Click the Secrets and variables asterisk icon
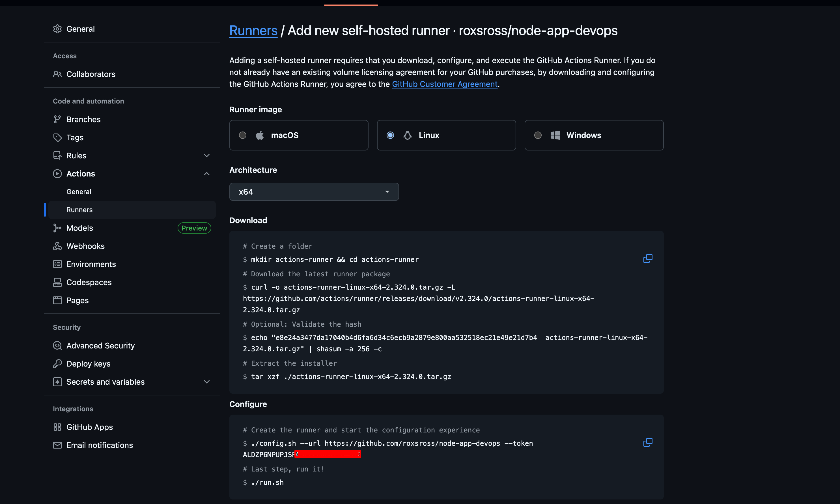This screenshot has width=840, height=504. (x=57, y=382)
